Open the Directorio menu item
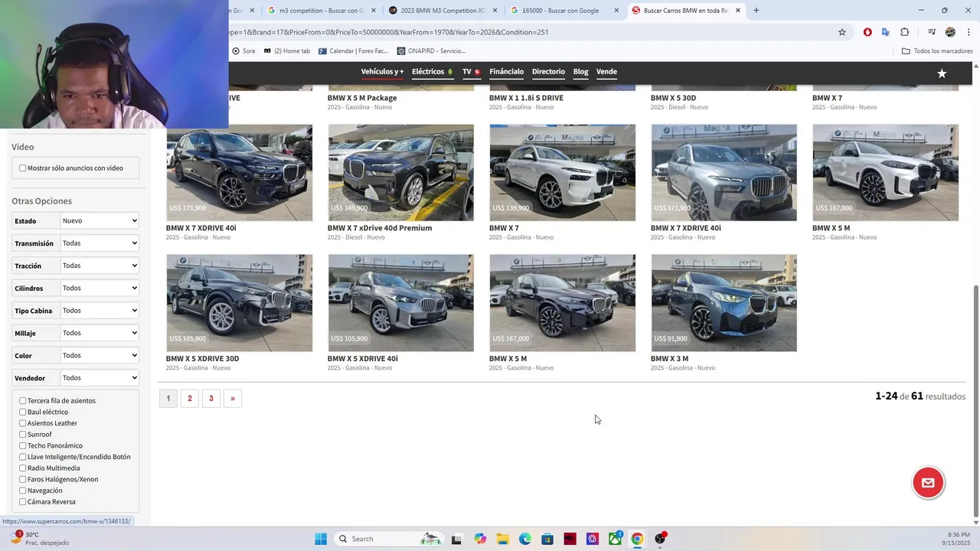This screenshot has height=551, width=980. coord(548,72)
